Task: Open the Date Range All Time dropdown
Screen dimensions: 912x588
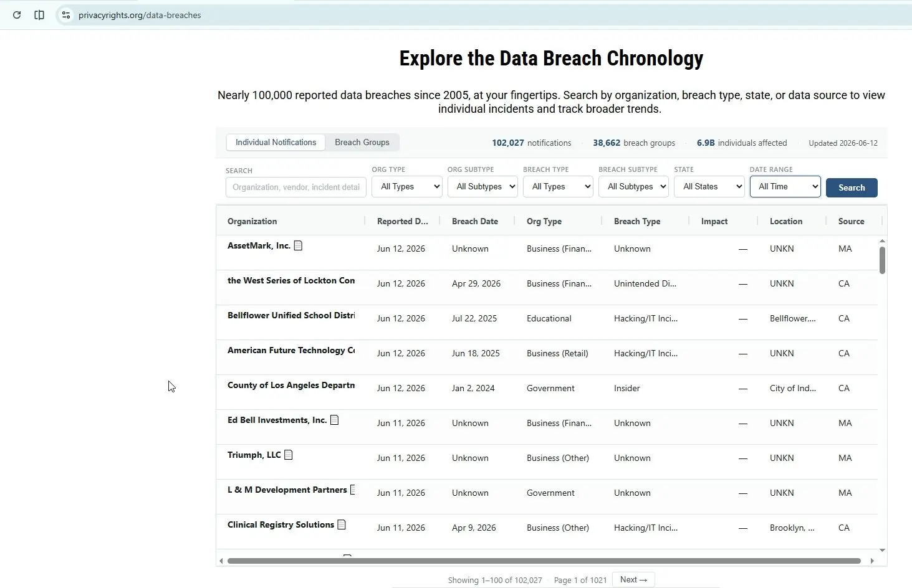Action: click(785, 186)
